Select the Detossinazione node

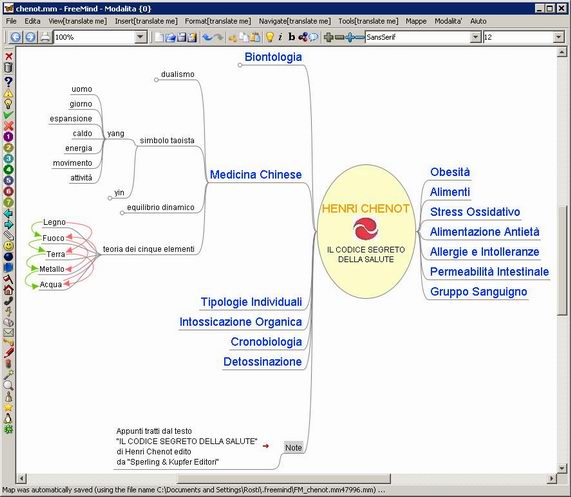[x=262, y=362]
